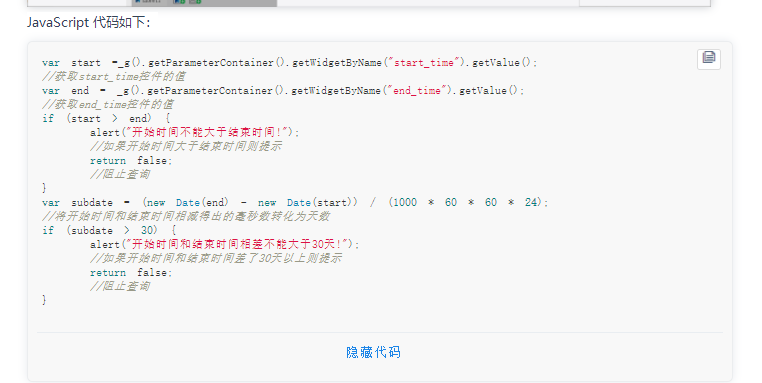The height and width of the screenshot is (383, 762).
Task: Click the comment '//如果开始时间大于结束时间则提示'
Action: click(186, 146)
